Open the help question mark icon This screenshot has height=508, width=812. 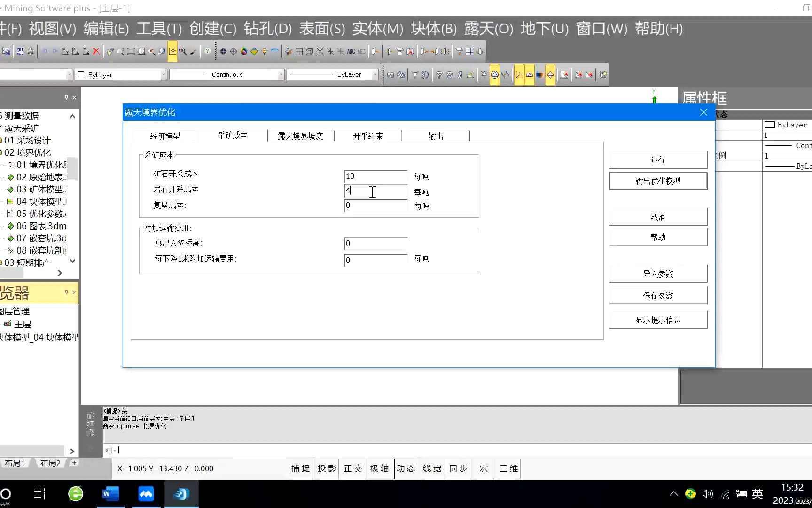207,51
